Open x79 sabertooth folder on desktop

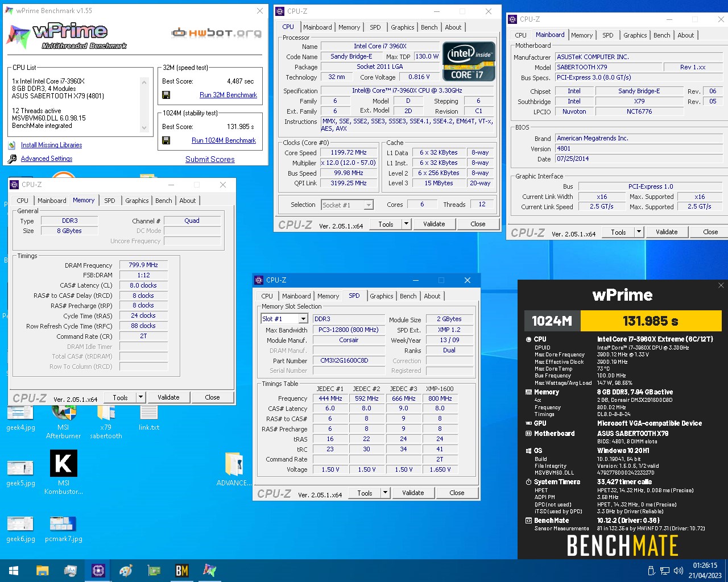click(106, 422)
